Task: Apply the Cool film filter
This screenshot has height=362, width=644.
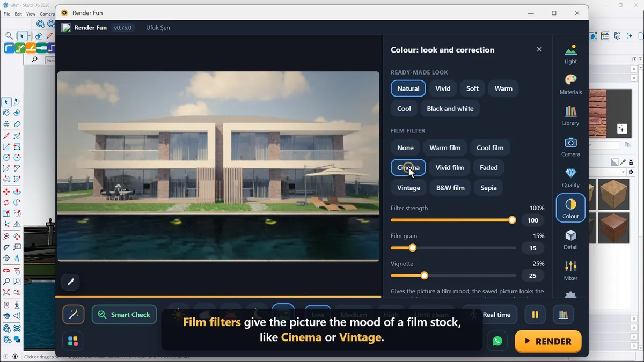Action: tap(490, 148)
